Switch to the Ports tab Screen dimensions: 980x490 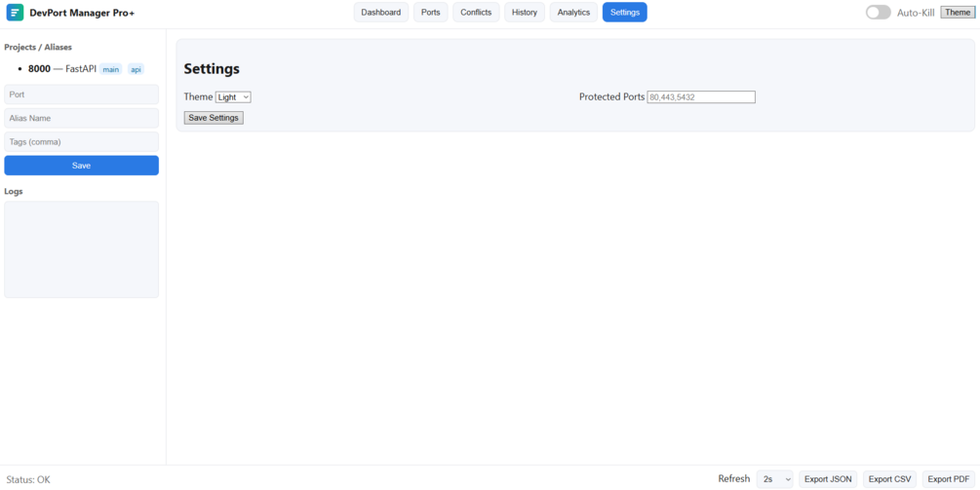click(x=431, y=13)
